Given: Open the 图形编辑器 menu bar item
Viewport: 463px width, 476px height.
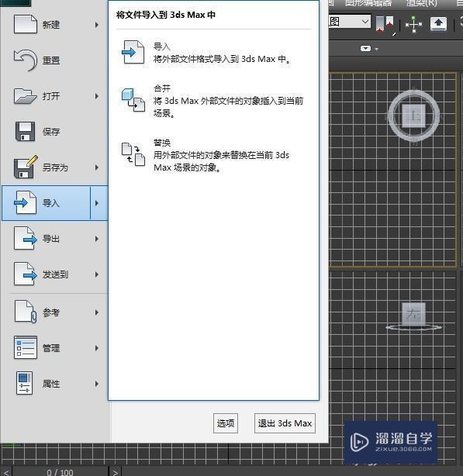Looking at the screenshot, I should 368,3.
